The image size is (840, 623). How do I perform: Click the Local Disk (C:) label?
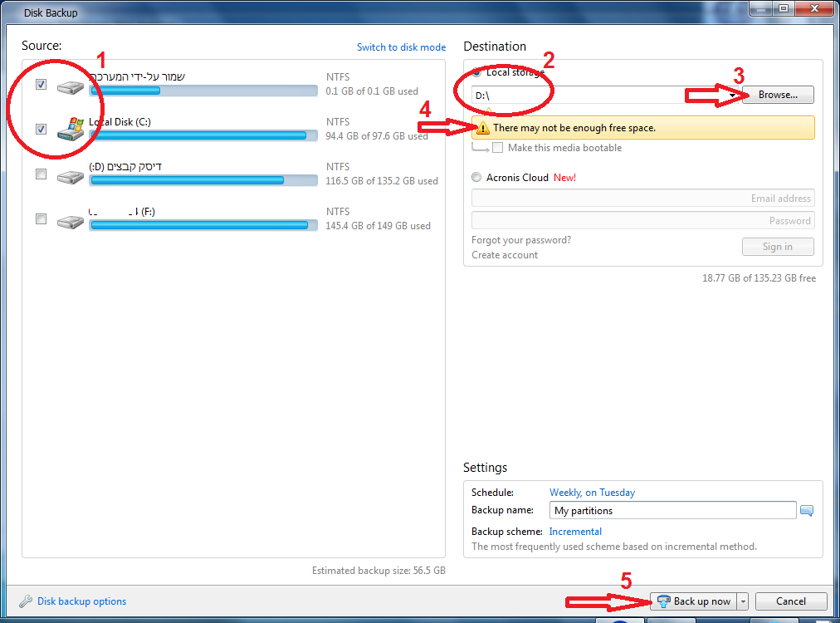tap(120, 122)
